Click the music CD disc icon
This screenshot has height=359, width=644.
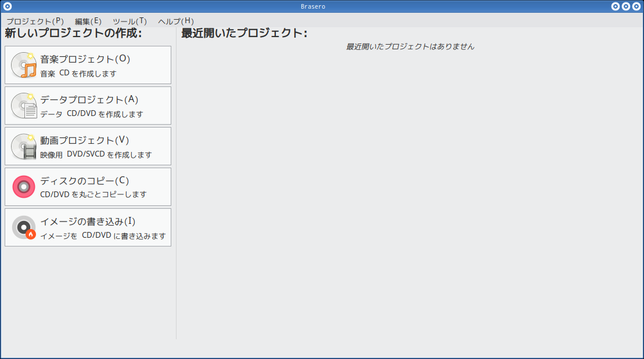pos(24,65)
